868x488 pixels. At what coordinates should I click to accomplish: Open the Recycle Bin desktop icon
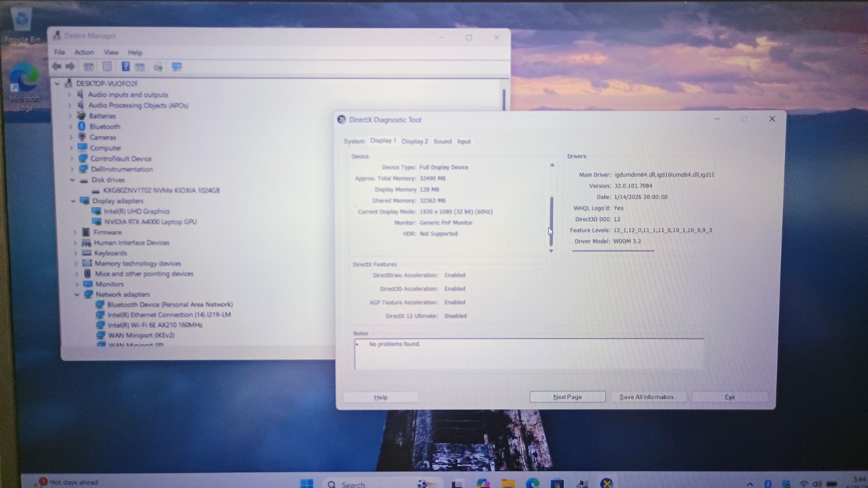point(22,26)
